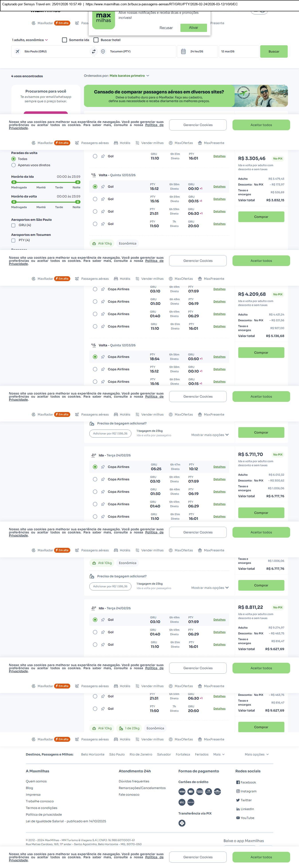
Task: Check the Somente ida checkbox
Action: point(65,40)
